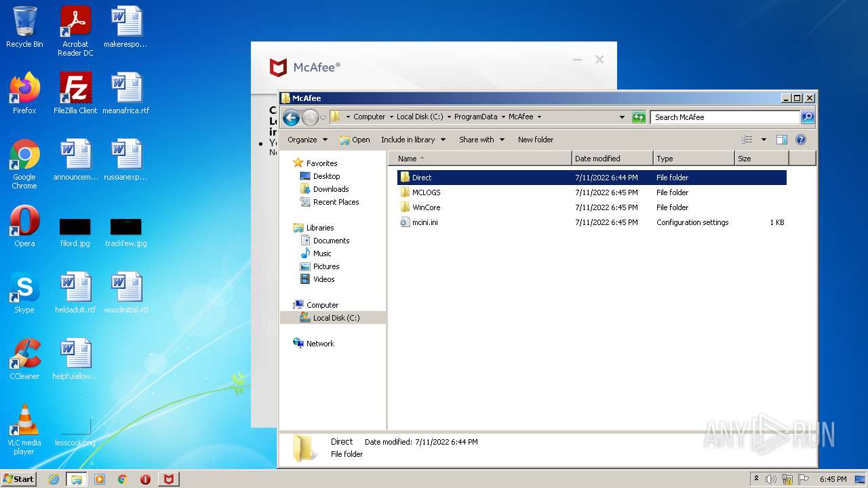This screenshot has height=488, width=868.
Task: Select meanafrica.rtf desktop file
Action: coord(126,94)
